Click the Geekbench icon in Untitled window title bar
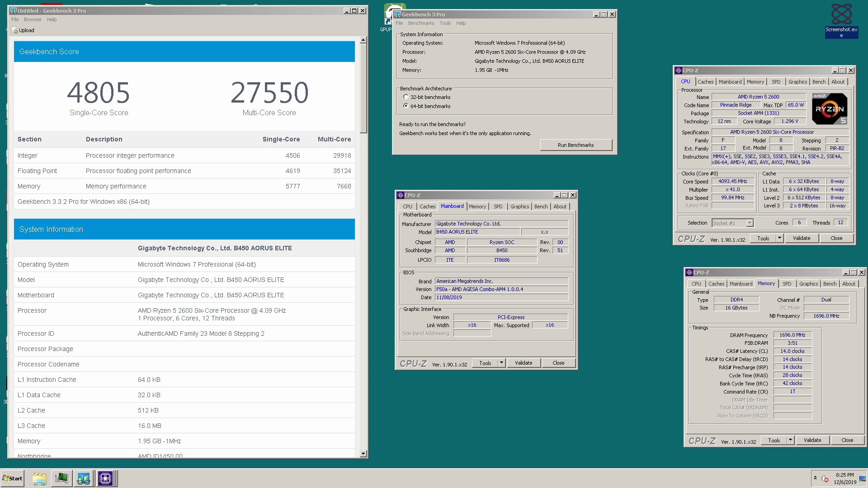868x488 pixels. [14, 10]
